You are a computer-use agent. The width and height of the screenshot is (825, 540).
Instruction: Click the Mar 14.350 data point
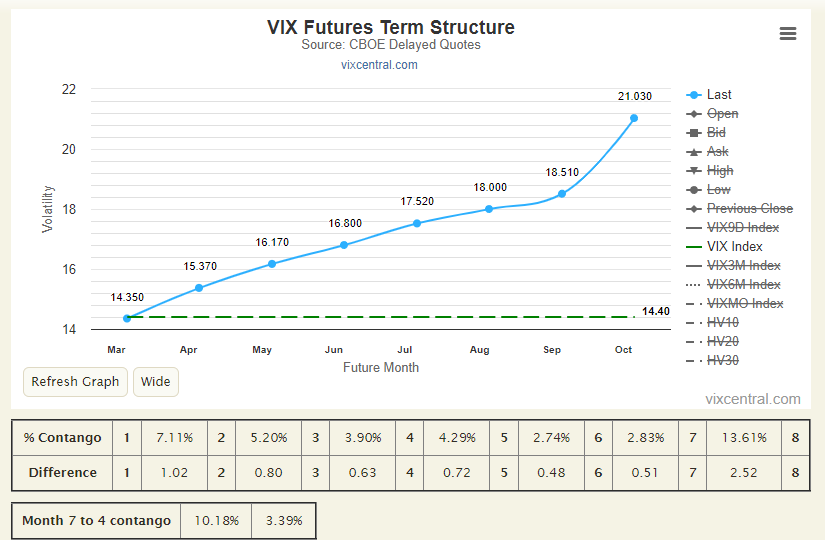pos(127,318)
